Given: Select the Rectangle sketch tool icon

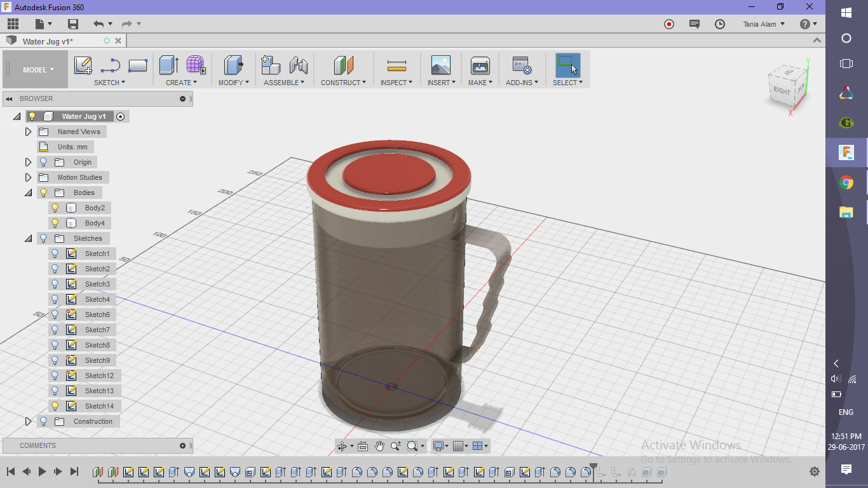Looking at the screenshot, I should (x=138, y=65).
